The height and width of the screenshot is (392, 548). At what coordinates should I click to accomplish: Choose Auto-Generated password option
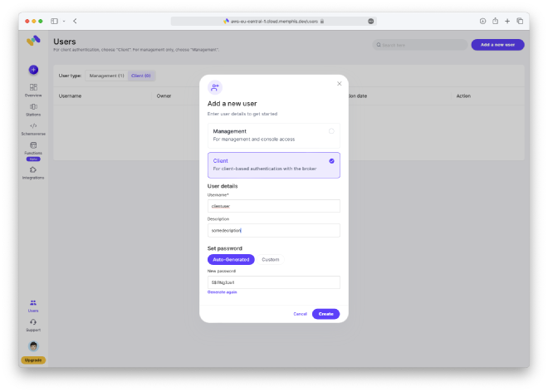pyautogui.click(x=231, y=259)
